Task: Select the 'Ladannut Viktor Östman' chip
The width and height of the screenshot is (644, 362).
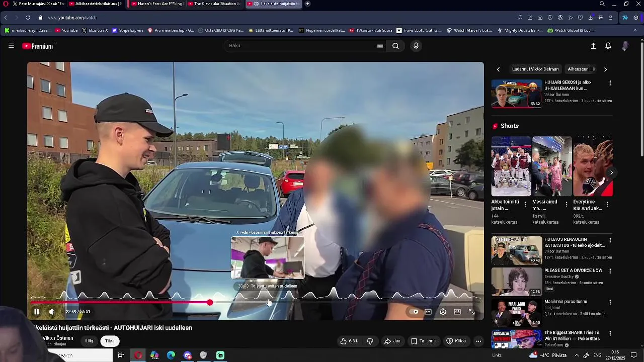Action: pos(535,69)
